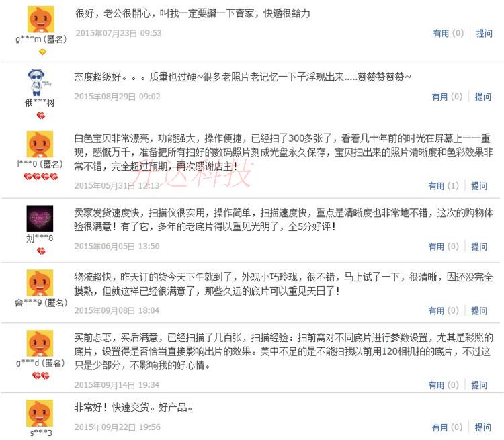Click 提问 on the 2015年09月22日 review
This screenshot has height=440, width=504.
click(x=483, y=427)
